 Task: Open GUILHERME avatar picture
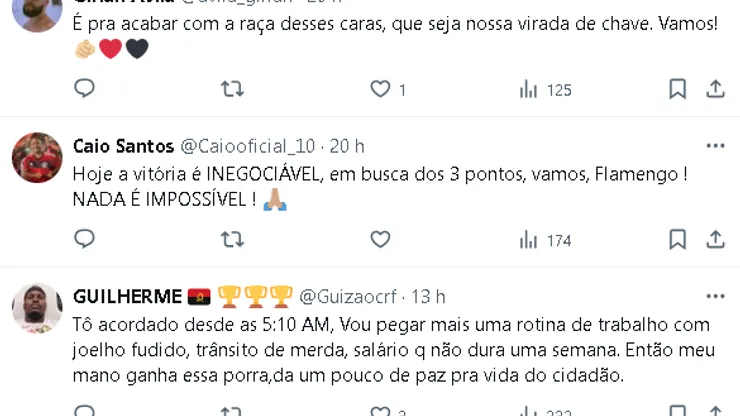(37, 308)
